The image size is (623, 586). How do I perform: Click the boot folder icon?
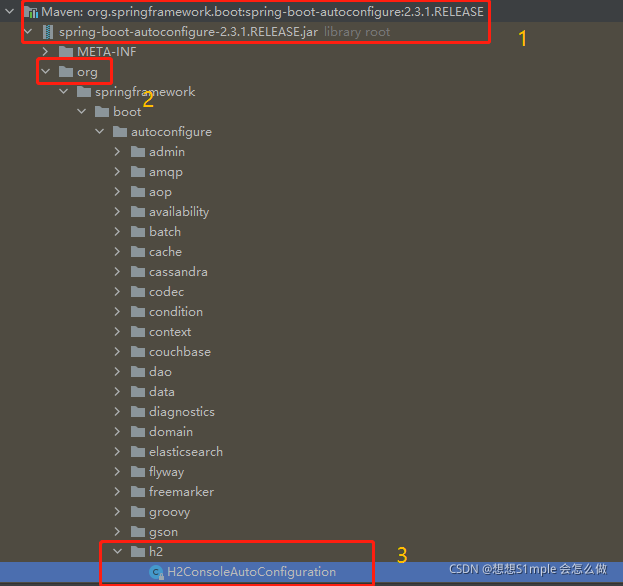click(x=102, y=112)
